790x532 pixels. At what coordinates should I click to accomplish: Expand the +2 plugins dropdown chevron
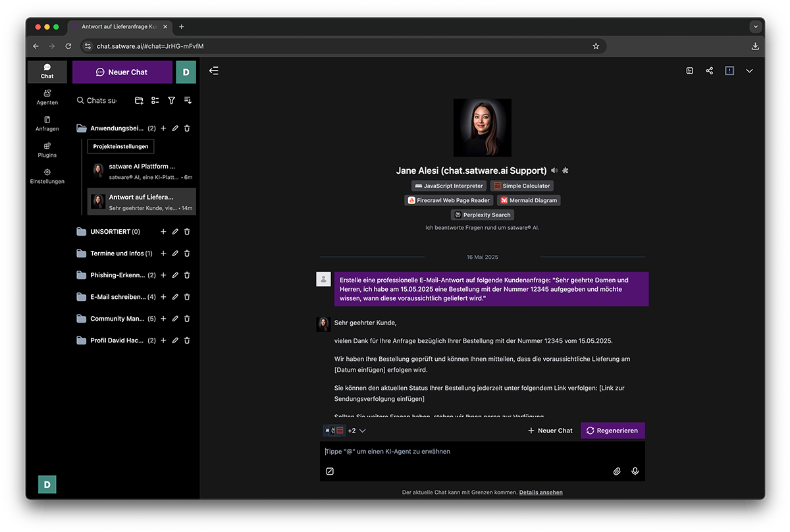pos(363,431)
